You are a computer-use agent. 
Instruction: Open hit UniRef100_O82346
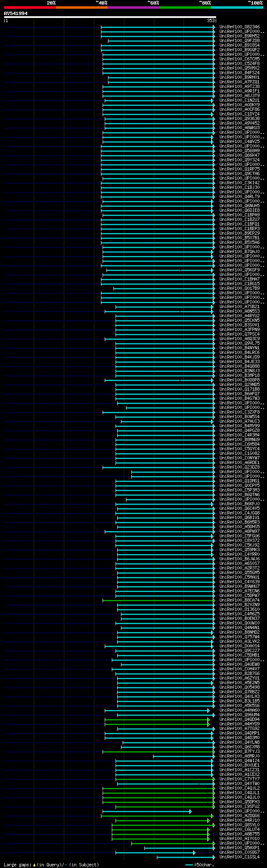239,27
